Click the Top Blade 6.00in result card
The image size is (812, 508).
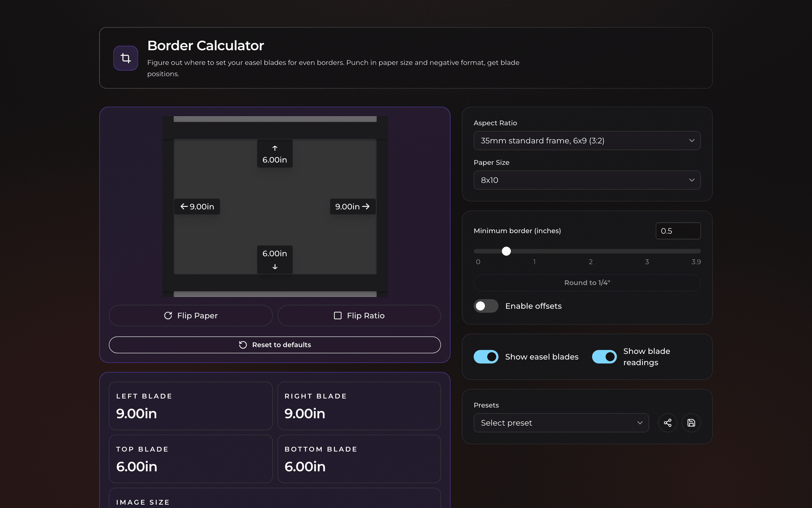[x=191, y=459]
